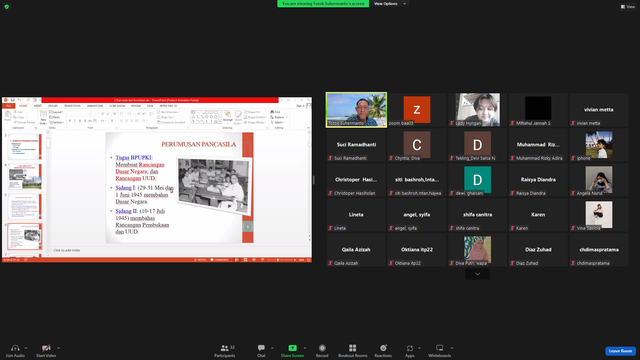Open the Participants panel
The width and height of the screenshot is (640, 360).
(x=225, y=350)
